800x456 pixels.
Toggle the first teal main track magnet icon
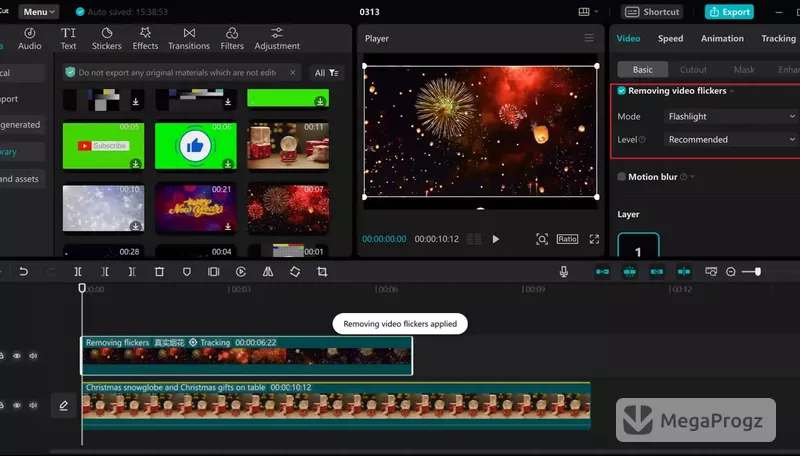tap(603, 272)
